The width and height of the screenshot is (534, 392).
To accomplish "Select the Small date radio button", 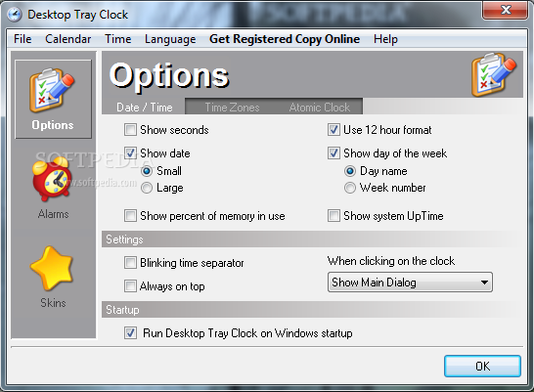I will [x=147, y=171].
